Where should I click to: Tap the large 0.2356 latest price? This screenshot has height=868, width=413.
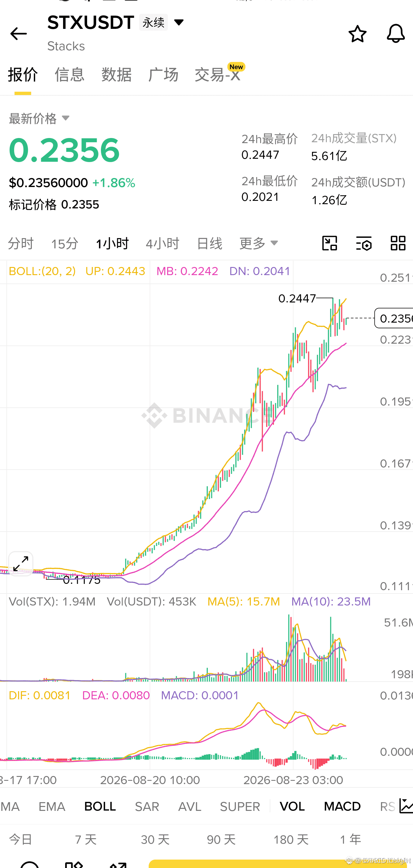[64, 150]
